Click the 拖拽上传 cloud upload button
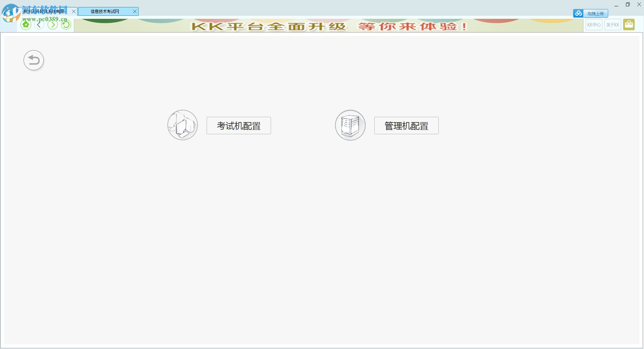Screen dimensions: 644x349 click(590, 13)
